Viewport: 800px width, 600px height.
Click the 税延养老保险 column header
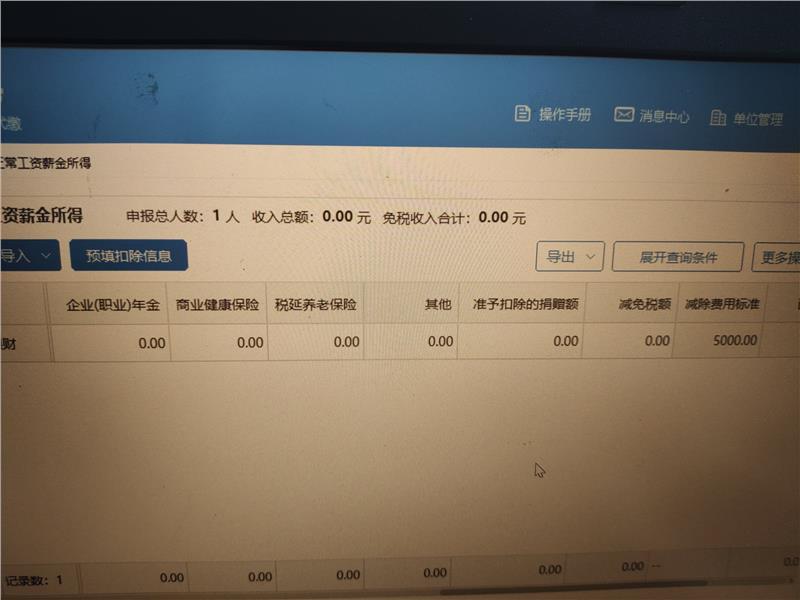(315, 304)
